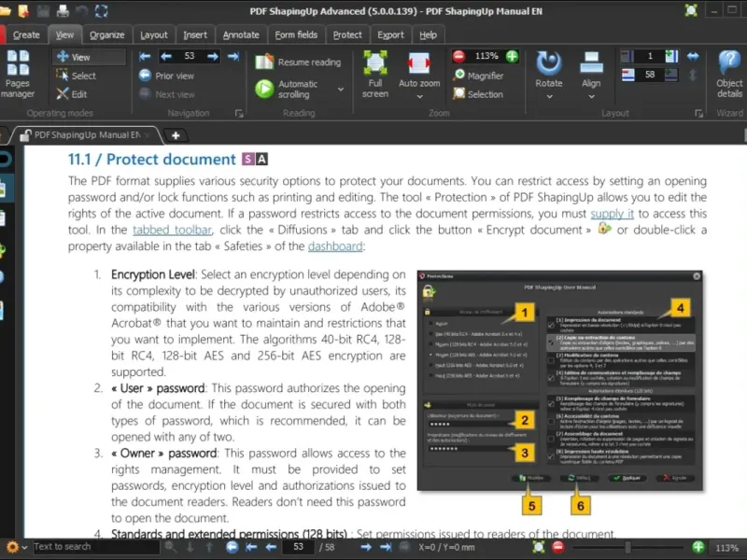The width and height of the screenshot is (747, 560).
Task: Click Resume reading
Action: (x=299, y=63)
